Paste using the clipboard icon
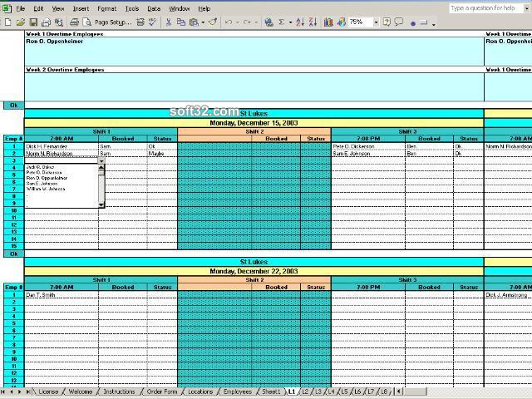The image size is (532, 399). 194,22
